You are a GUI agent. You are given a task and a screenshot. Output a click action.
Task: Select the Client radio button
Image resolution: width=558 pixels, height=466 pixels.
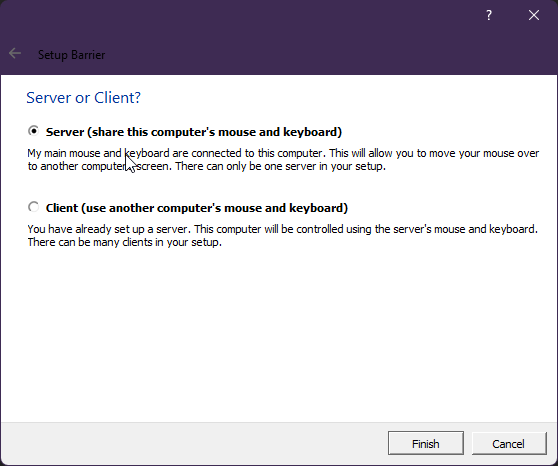33,207
